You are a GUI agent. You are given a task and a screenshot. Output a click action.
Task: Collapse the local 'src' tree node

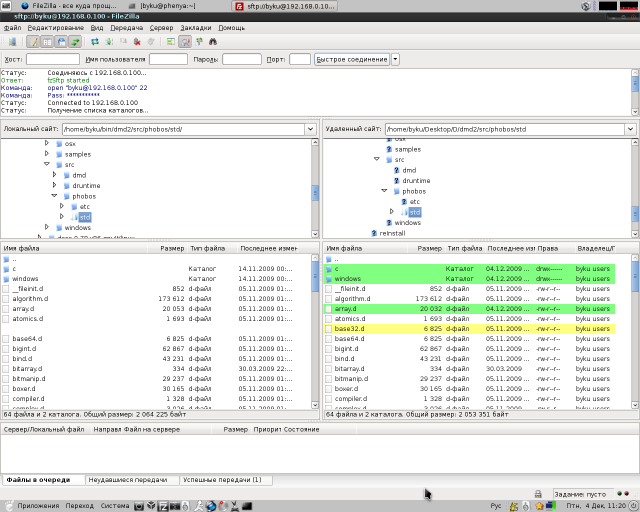pos(47,164)
